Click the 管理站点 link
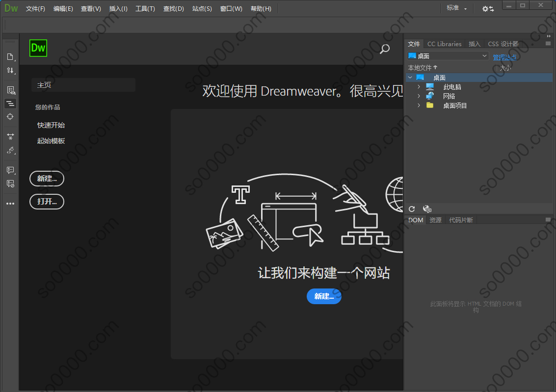The width and height of the screenshot is (556, 392). [x=504, y=57]
